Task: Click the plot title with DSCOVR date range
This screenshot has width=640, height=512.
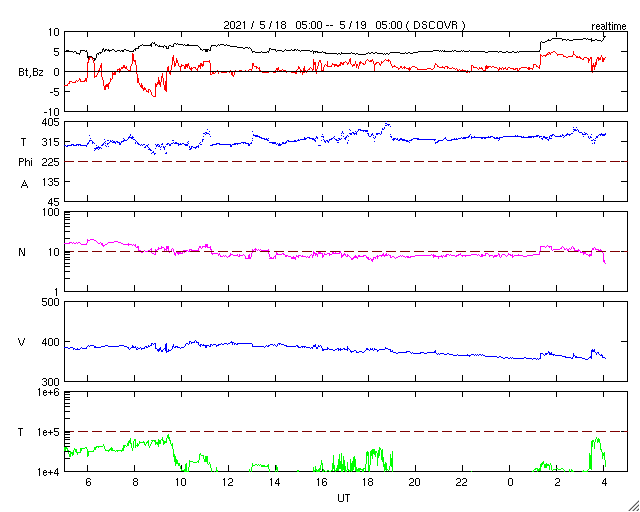Action: point(344,25)
